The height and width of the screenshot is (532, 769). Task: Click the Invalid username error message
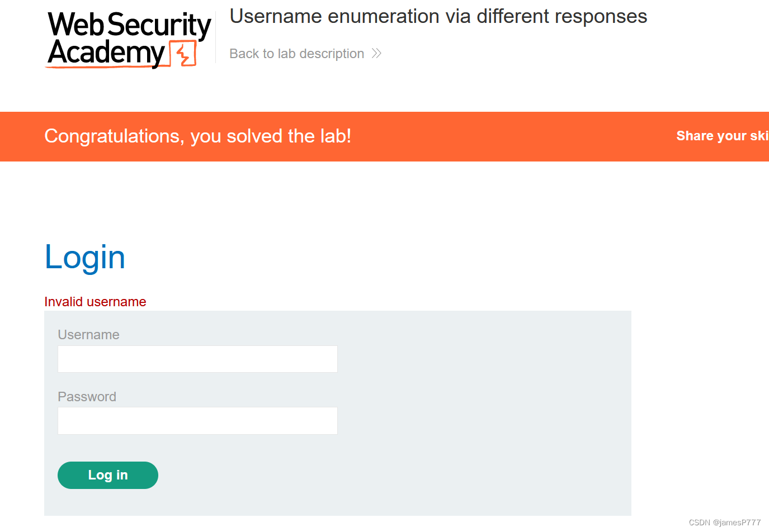(x=95, y=301)
